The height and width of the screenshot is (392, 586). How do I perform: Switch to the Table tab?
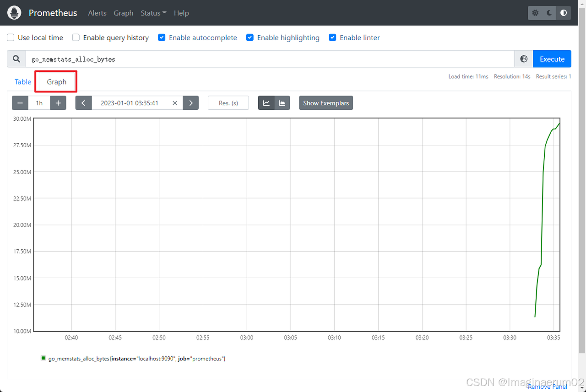pyautogui.click(x=23, y=82)
